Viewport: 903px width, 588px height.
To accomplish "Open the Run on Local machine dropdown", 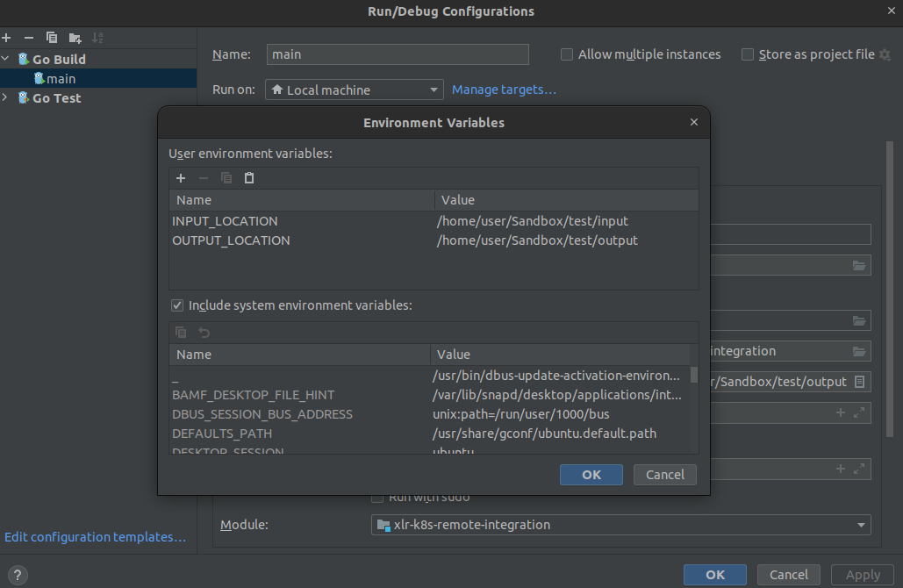I will 355,90.
